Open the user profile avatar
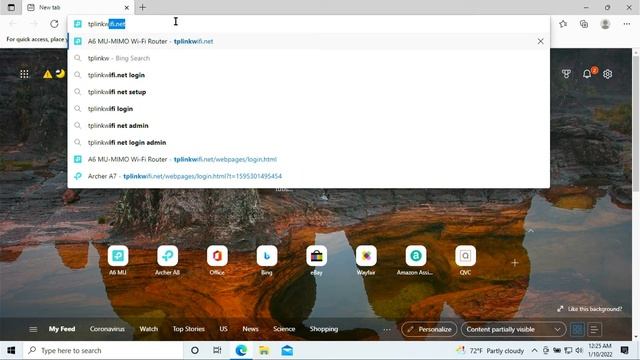The width and height of the screenshot is (640, 360). tap(605, 24)
